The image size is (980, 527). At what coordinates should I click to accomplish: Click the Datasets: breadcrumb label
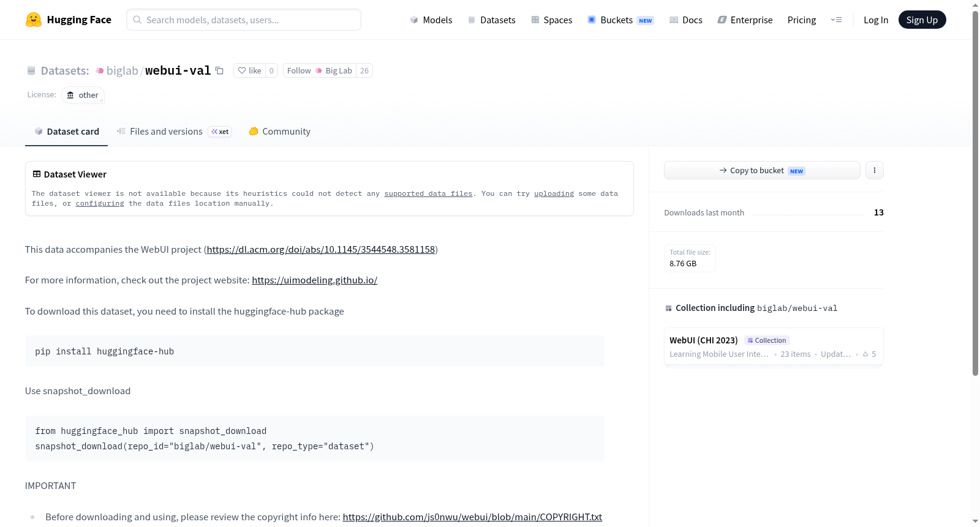(x=65, y=70)
